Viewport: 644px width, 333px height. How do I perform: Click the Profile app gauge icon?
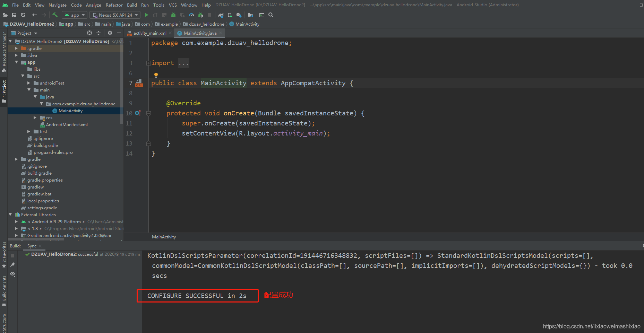[x=191, y=15]
